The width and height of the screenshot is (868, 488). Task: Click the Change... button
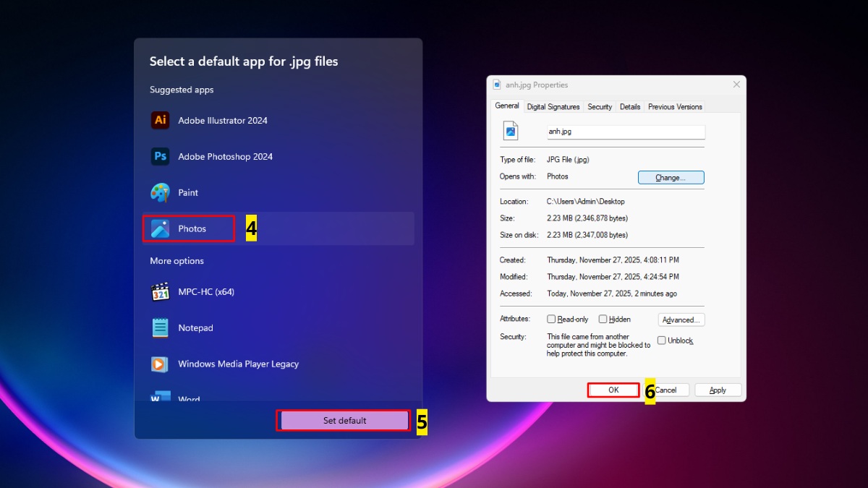[671, 178]
